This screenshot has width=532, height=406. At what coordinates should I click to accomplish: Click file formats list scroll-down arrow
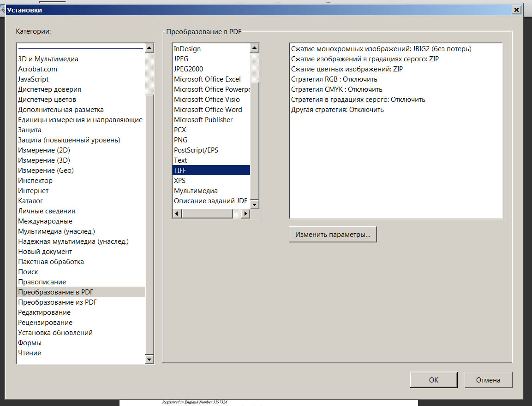pos(254,204)
